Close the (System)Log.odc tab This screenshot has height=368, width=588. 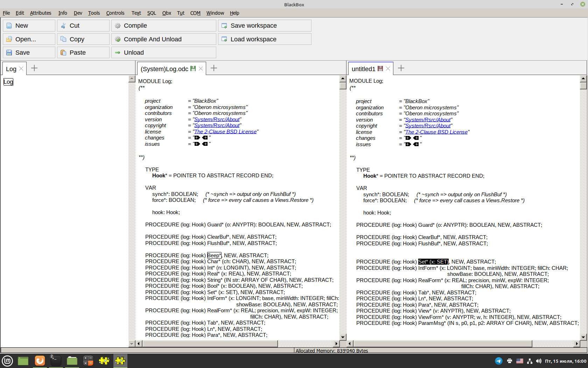coord(201,69)
